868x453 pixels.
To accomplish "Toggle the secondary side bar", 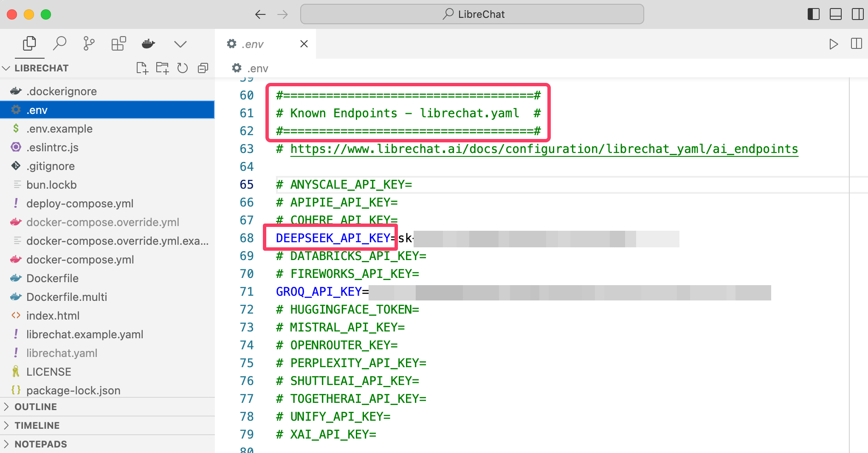I will tap(857, 14).
